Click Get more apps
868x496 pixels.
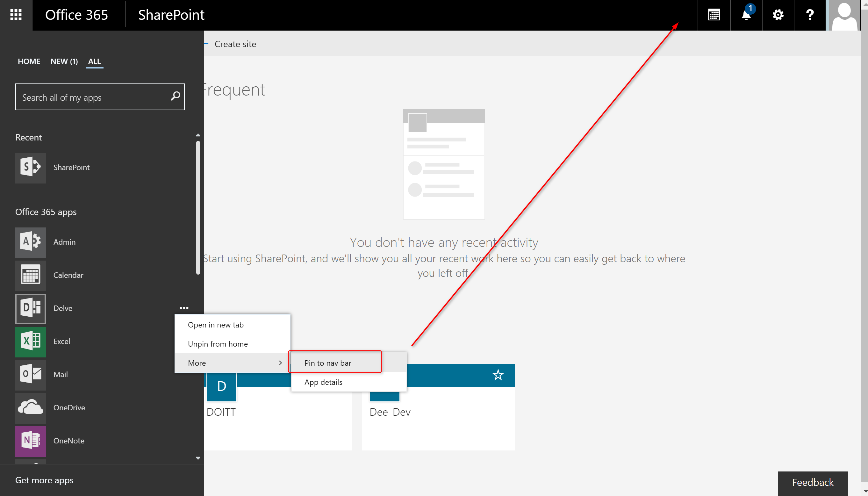(44, 480)
